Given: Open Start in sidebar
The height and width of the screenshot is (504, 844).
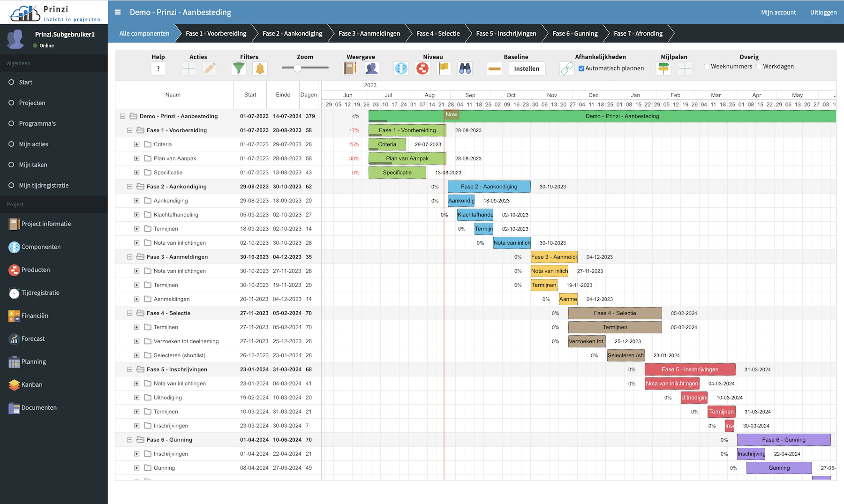Looking at the screenshot, I should click(x=54, y=82).
